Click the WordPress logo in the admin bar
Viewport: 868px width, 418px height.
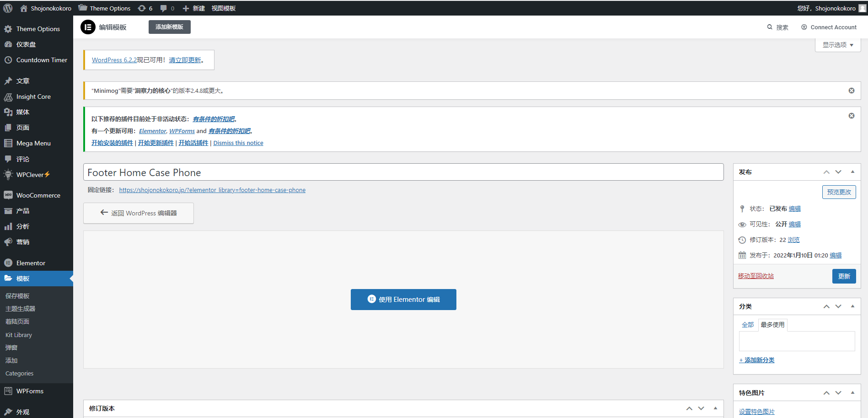[7, 8]
